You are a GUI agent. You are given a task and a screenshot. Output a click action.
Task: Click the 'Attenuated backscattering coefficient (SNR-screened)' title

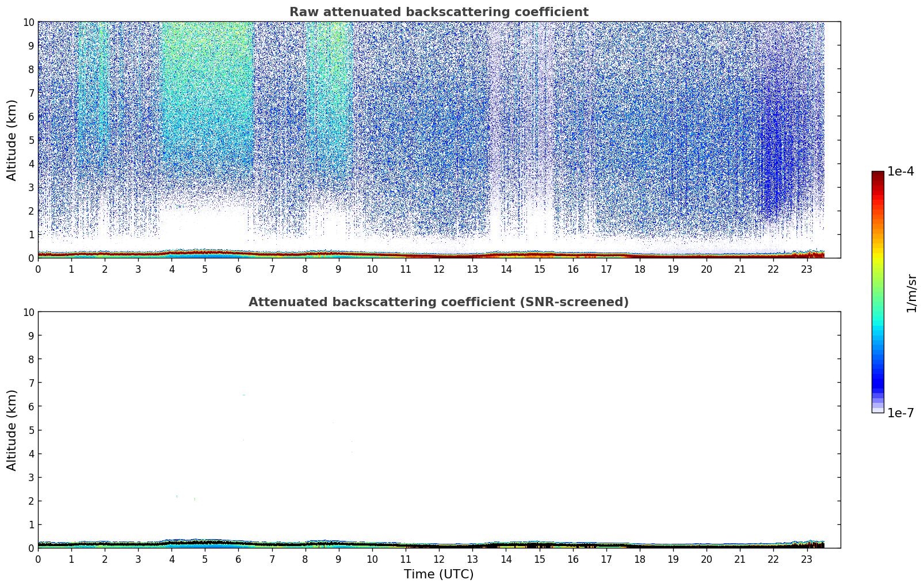point(438,302)
